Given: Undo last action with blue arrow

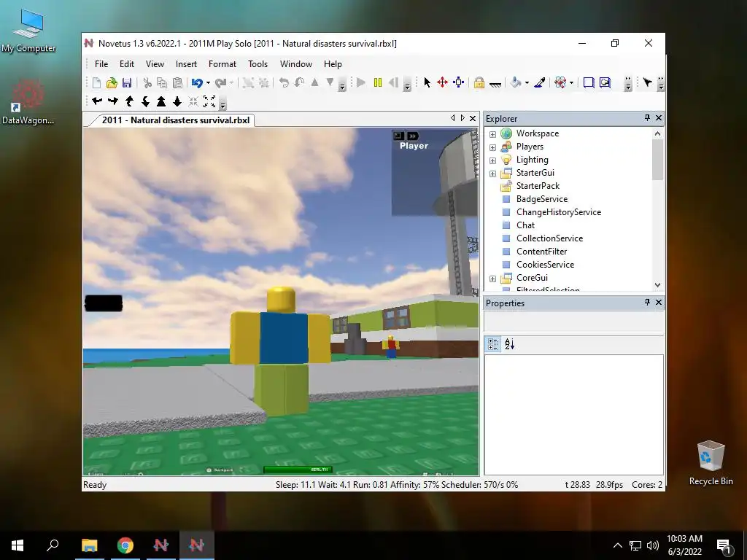Looking at the screenshot, I should [197, 83].
